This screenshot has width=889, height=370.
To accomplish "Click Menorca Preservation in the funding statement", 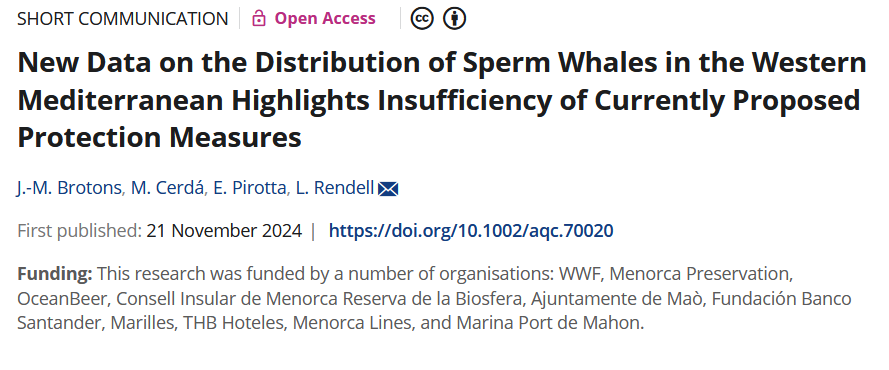I will pos(700,274).
